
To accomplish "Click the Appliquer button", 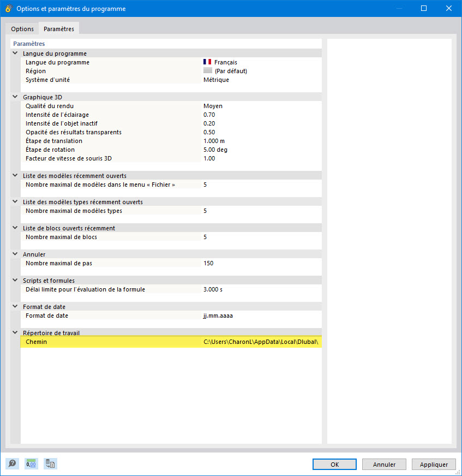I will (x=434, y=464).
